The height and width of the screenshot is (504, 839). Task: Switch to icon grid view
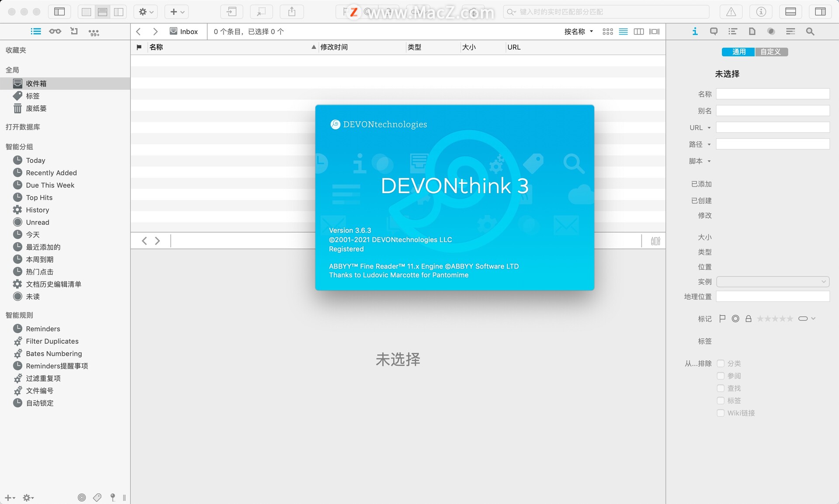click(607, 31)
